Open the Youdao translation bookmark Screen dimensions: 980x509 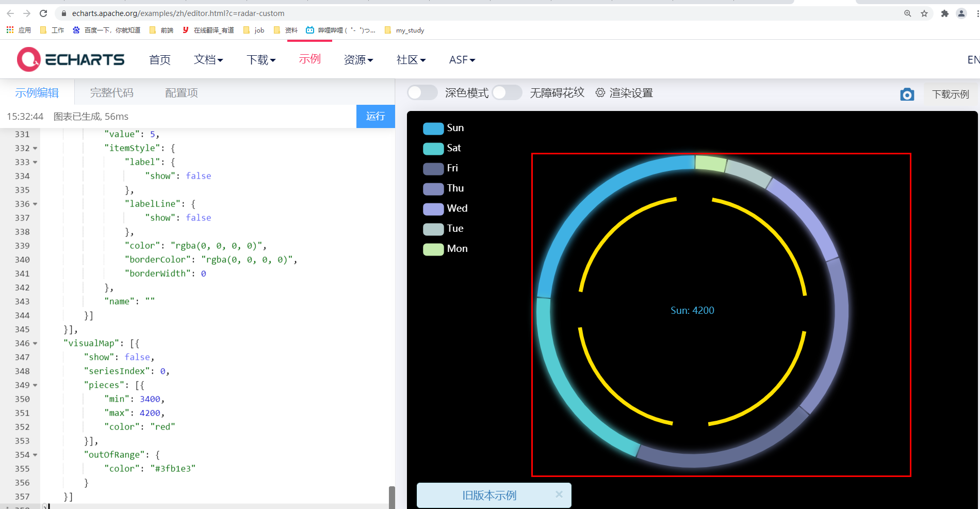(208, 30)
